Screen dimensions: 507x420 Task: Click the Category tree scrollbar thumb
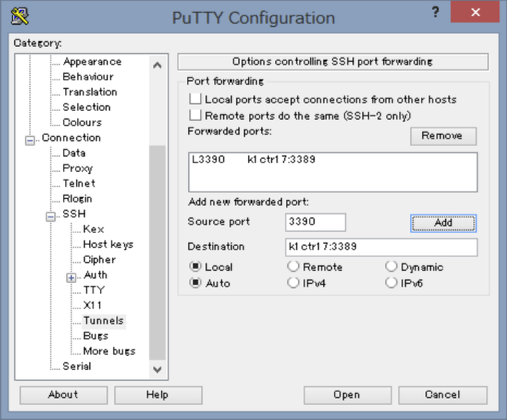(x=157, y=252)
